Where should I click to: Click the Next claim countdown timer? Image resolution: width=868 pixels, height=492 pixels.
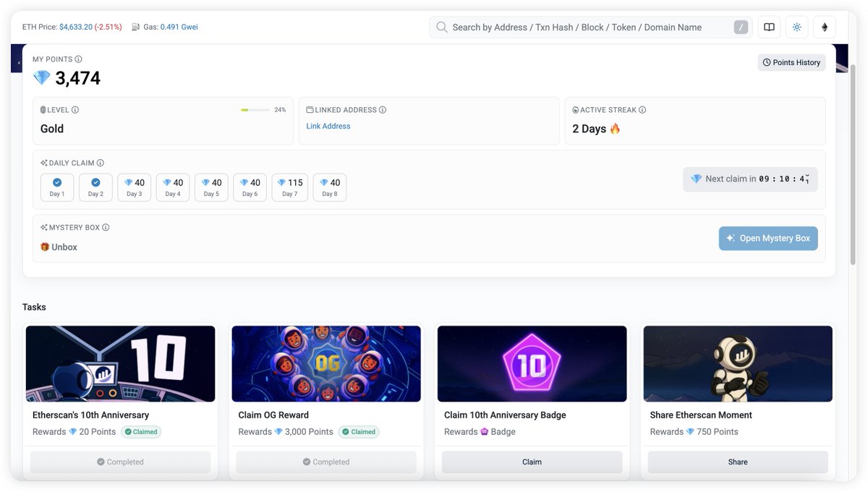coord(750,179)
